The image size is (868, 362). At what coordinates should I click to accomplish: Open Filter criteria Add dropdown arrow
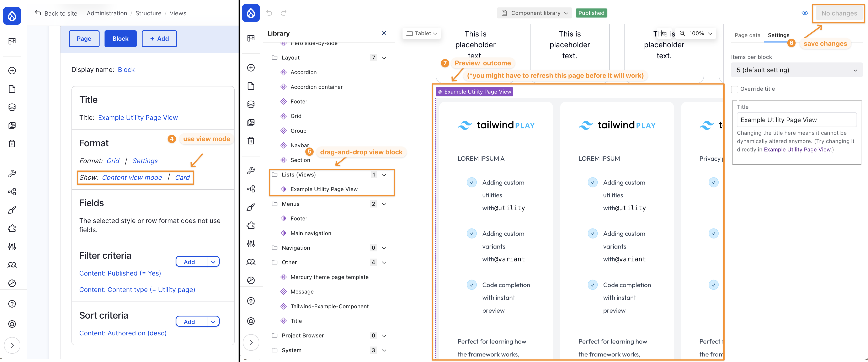[213, 262]
